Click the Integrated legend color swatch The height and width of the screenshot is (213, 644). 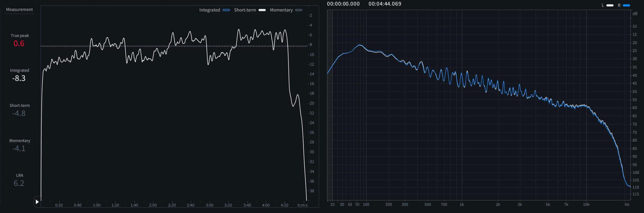pyautogui.click(x=226, y=10)
